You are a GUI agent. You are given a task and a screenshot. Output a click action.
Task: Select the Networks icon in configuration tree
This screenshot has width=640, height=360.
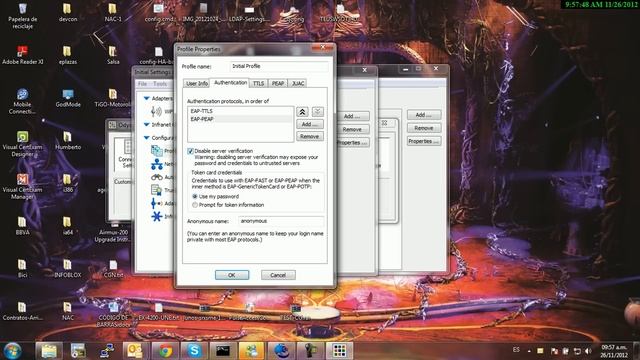click(157, 164)
